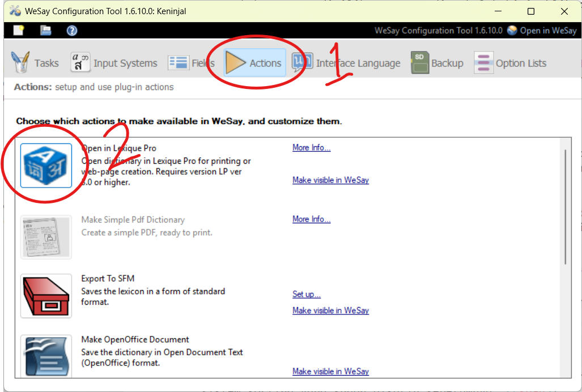Click the Export To SFM box icon
This screenshot has height=392, width=582.
(46, 296)
